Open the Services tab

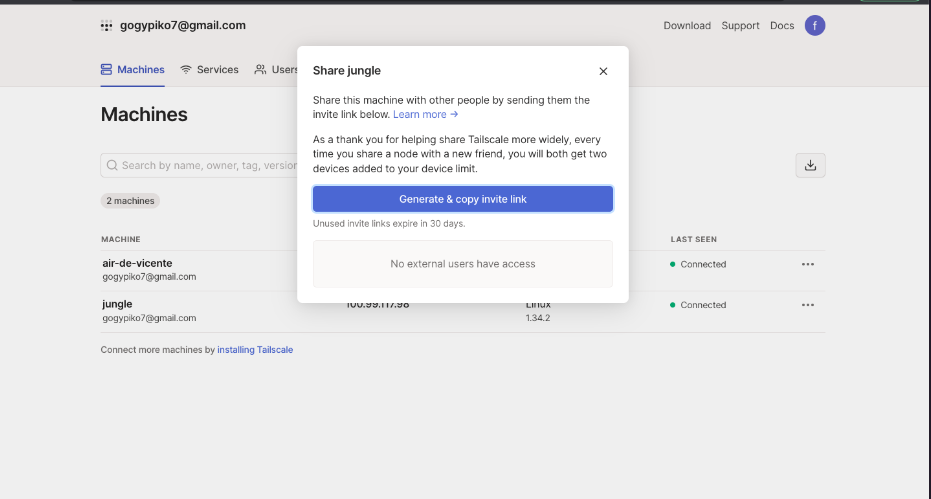[217, 70]
